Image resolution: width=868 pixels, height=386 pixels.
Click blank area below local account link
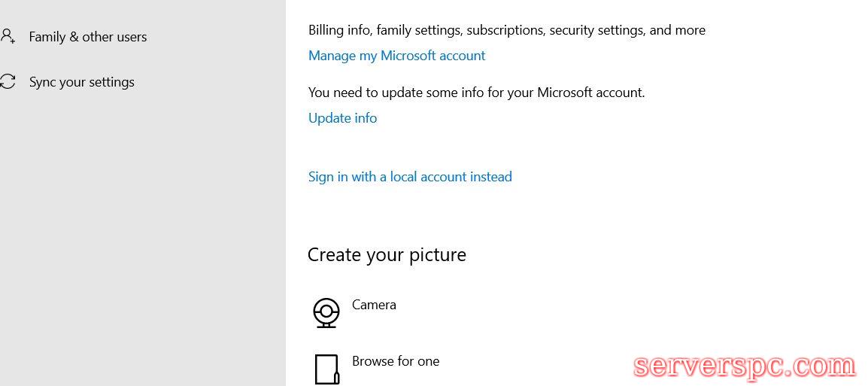coord(527,214)
